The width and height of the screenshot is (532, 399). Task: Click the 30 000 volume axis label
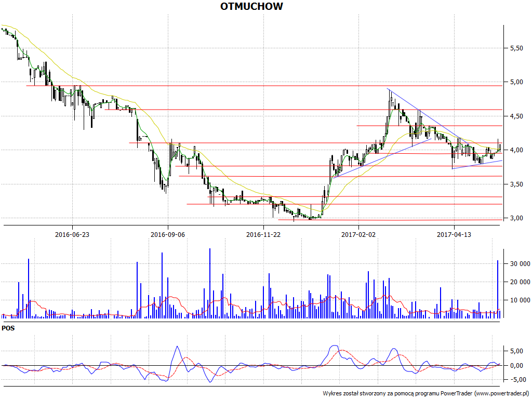pyautogui.click(x=520, y=263)
